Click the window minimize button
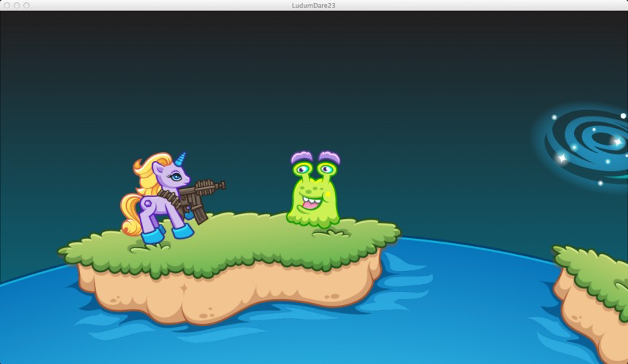 [x=17, y=5]
